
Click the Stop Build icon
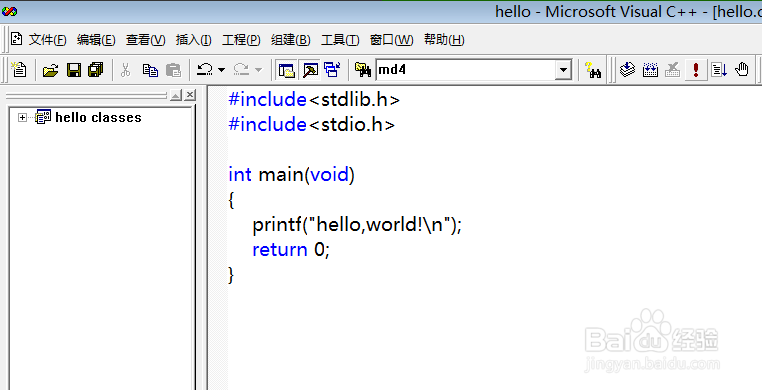(x=673, y=70)
